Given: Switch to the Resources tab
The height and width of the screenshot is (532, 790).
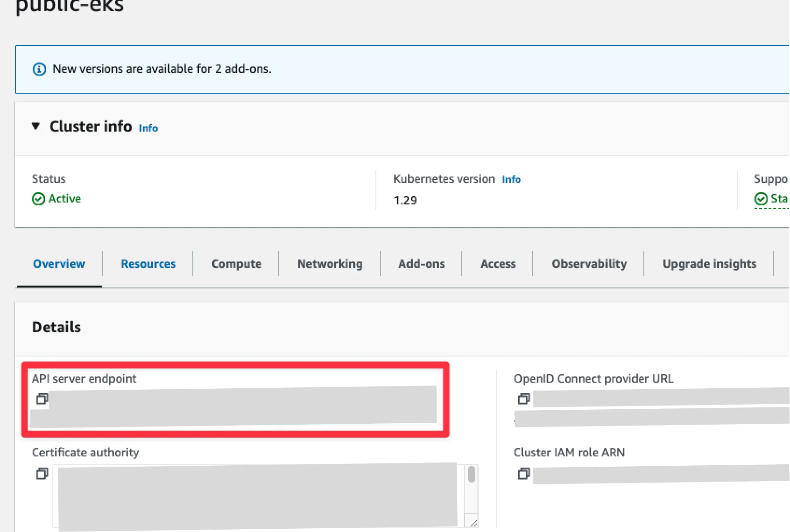Looking at the screenshot, I should pyautogui.click(x=148, y=264).
